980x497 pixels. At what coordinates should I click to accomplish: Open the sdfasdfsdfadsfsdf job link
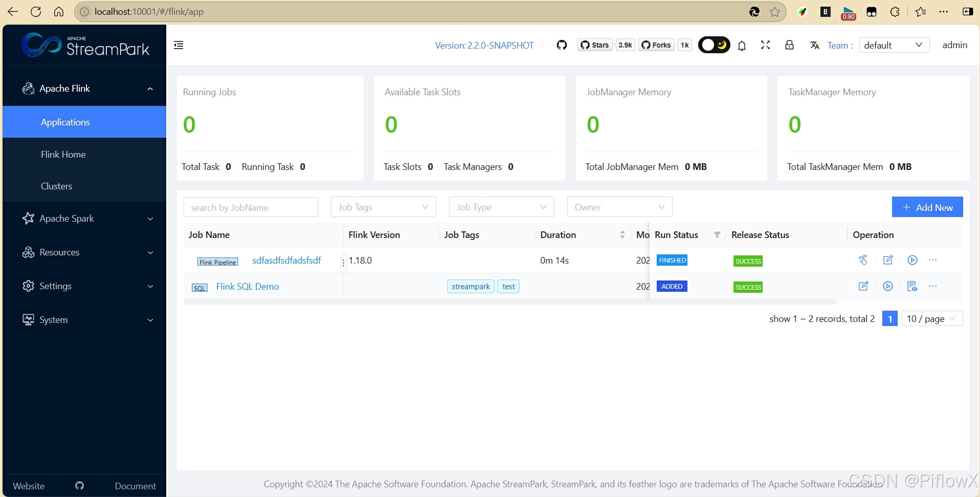(286, 260)
